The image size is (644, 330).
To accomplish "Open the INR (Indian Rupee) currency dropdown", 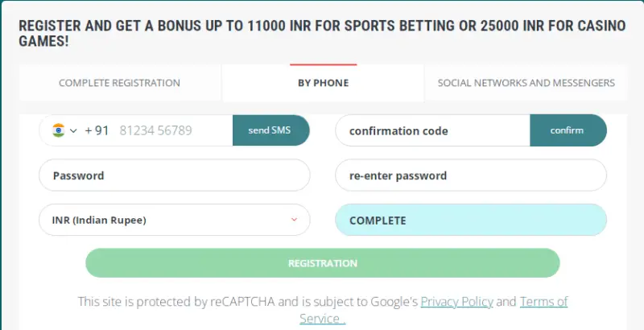I will tap(161, 220).
